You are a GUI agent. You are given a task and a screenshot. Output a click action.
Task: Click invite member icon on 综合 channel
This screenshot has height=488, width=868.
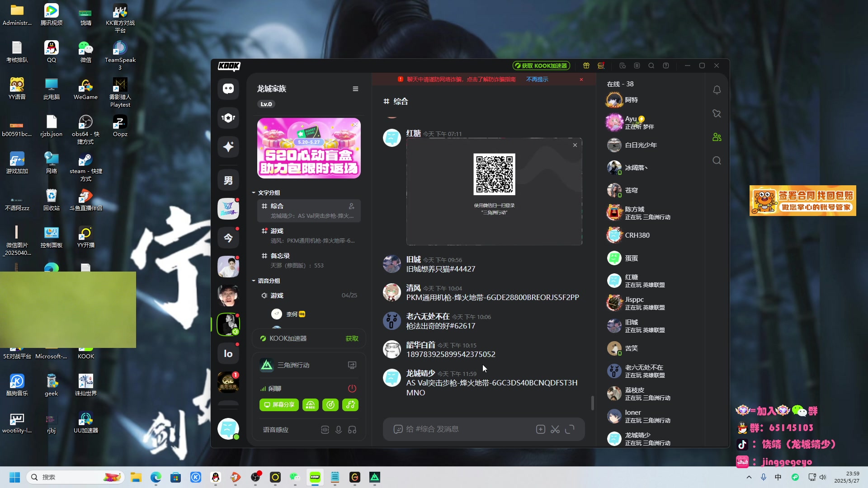click(x=352, y=206)
